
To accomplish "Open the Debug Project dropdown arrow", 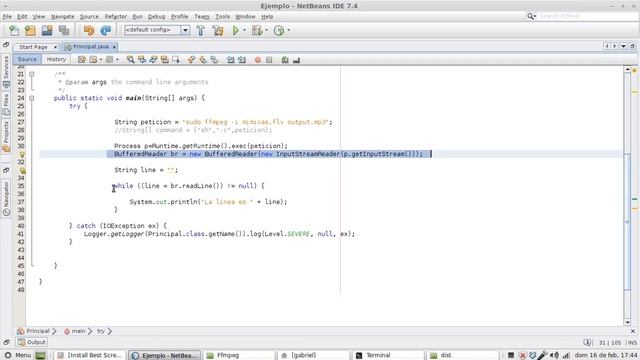I will [x=267, y=30].
